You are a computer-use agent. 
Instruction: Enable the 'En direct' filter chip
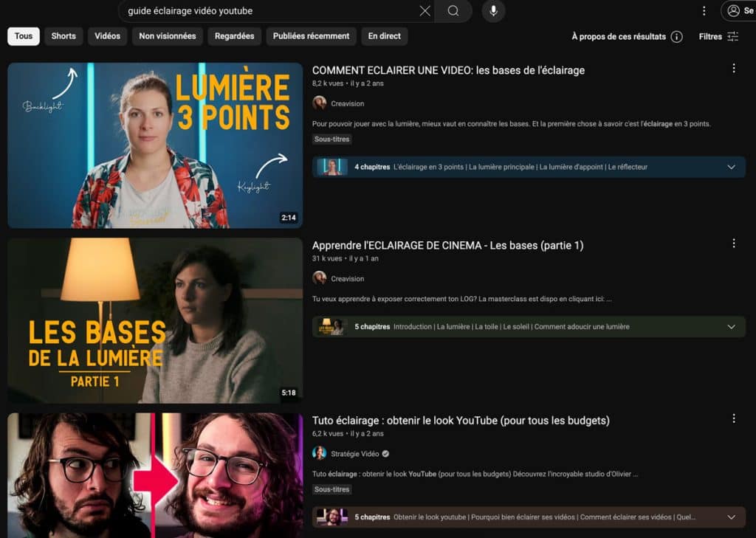(x=384, y=36)
